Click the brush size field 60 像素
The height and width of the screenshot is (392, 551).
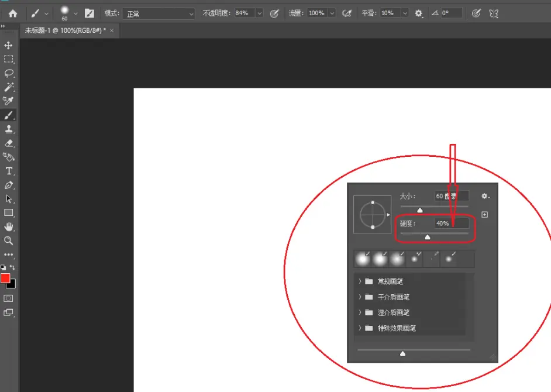[x=451, y=196]
